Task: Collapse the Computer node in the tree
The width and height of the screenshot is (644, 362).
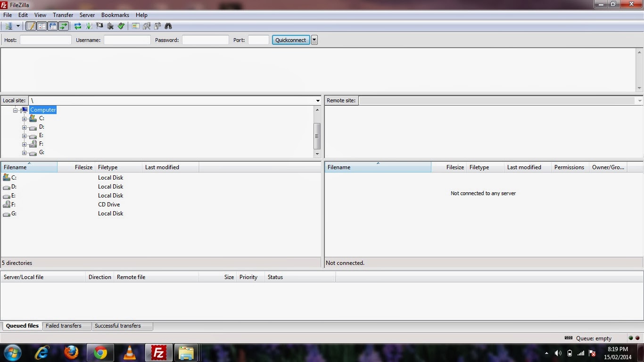Action: (16, 110)
